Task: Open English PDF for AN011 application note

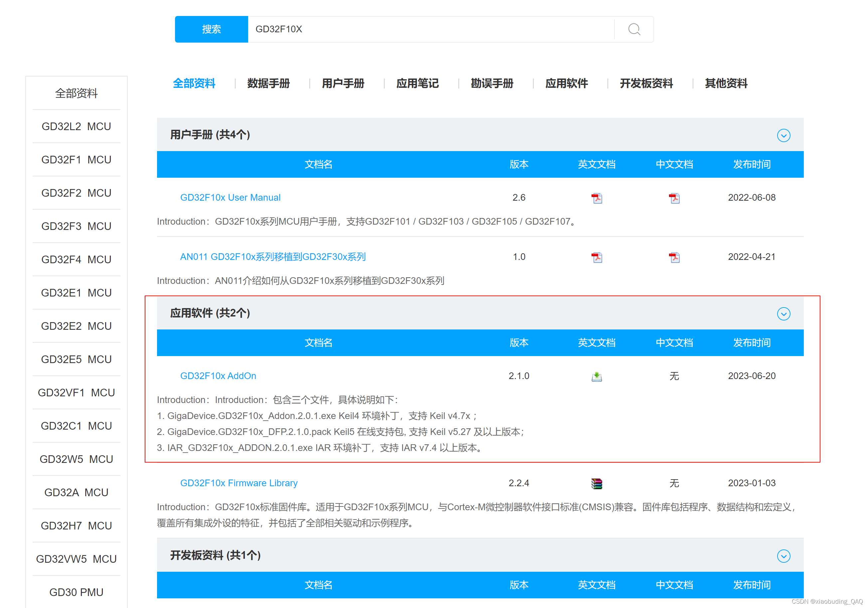Action: click(x=597, y=257)
